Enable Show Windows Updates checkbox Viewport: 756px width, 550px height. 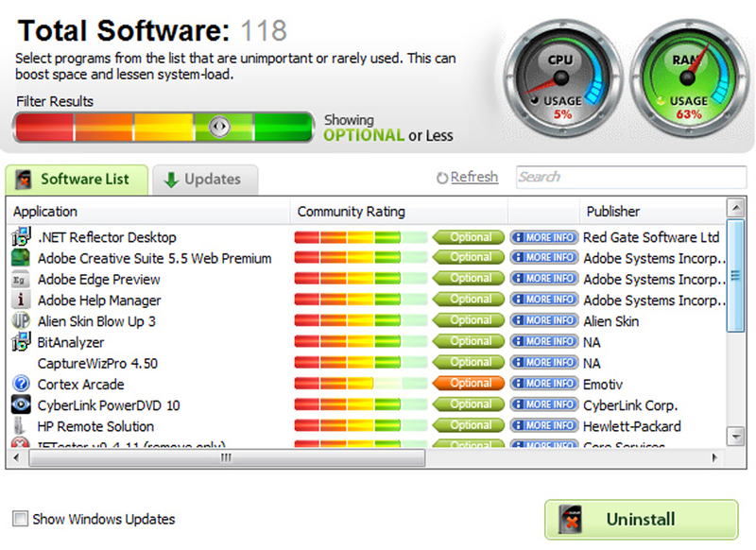click(x=20, y=519)
